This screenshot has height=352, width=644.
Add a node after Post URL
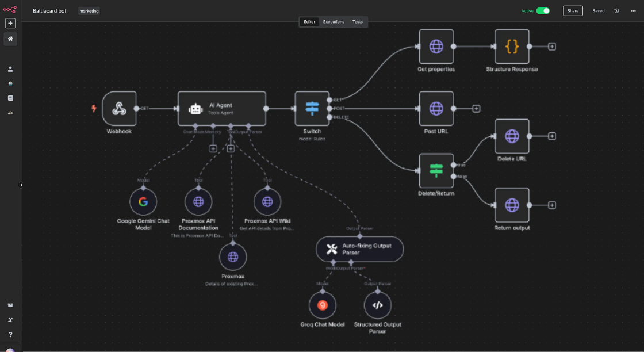(476, 108)
